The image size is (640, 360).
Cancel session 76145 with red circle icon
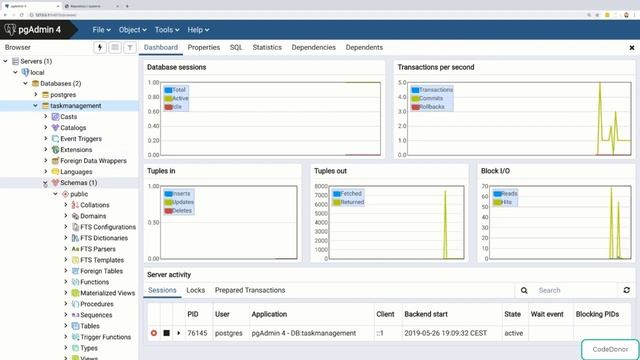coord(154,333)
